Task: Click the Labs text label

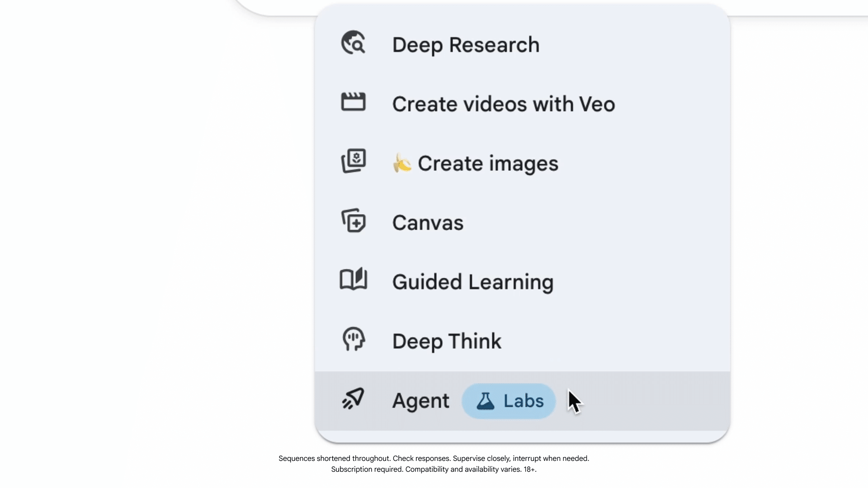Action: (x=523, y=401)
